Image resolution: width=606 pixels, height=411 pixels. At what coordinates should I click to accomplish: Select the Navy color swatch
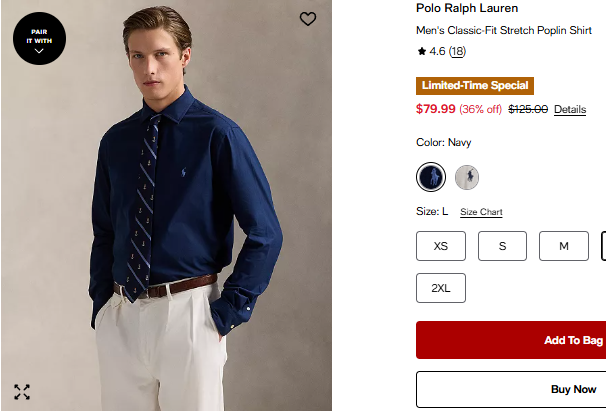(431, 177)
